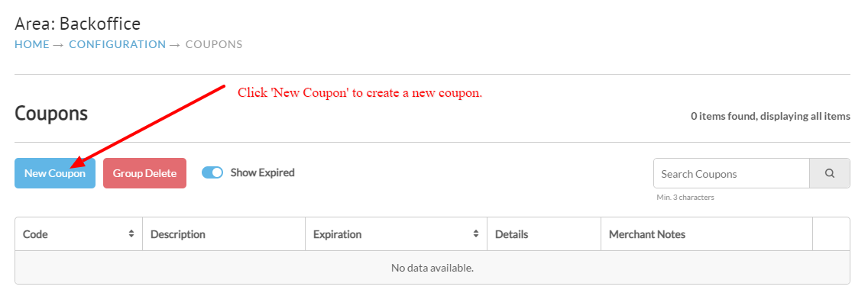Toggle the Show Expired switch
868x296 pixels.
click(212, 172)
